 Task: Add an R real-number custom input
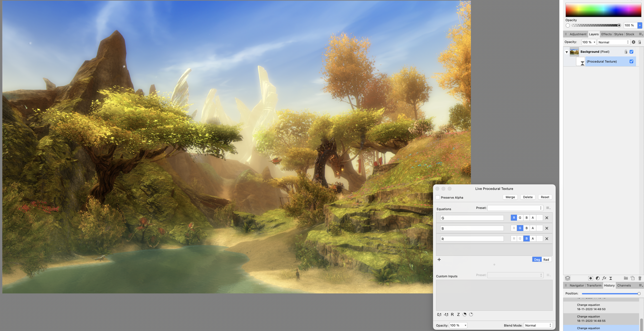[452, 314]
